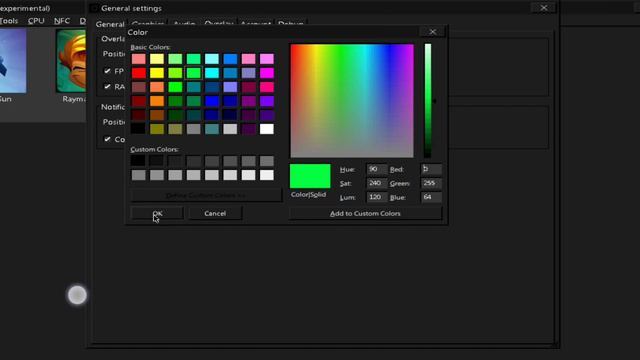The width and height of the screenshot is (640, 360).
Task: Close the General settings window
Action: [x=544, y=8]
